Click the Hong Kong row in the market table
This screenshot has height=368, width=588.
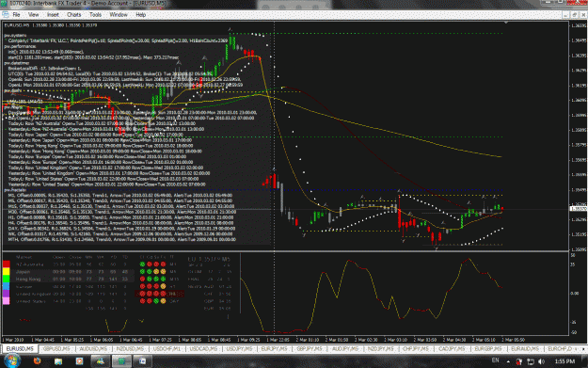tap(72, 280)
